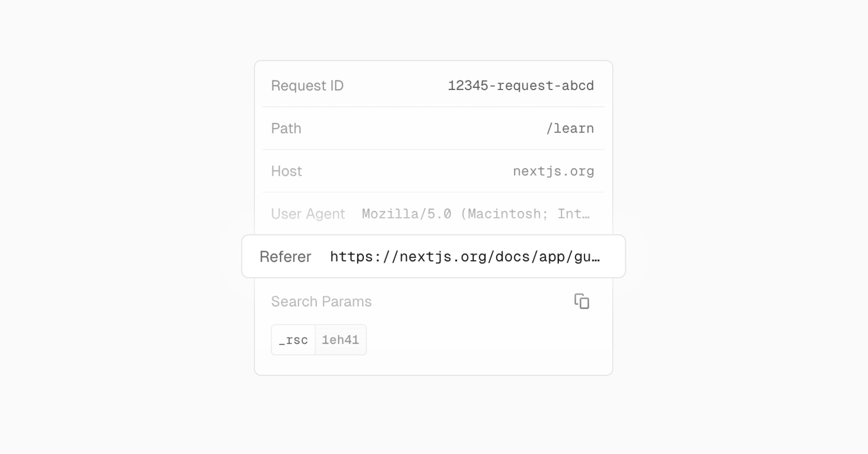Image resolution: width=868 pixels, height=454 pixels.
Task: Select the _rsc=1eh41 search parameter pill
Action: coord(319,339)
